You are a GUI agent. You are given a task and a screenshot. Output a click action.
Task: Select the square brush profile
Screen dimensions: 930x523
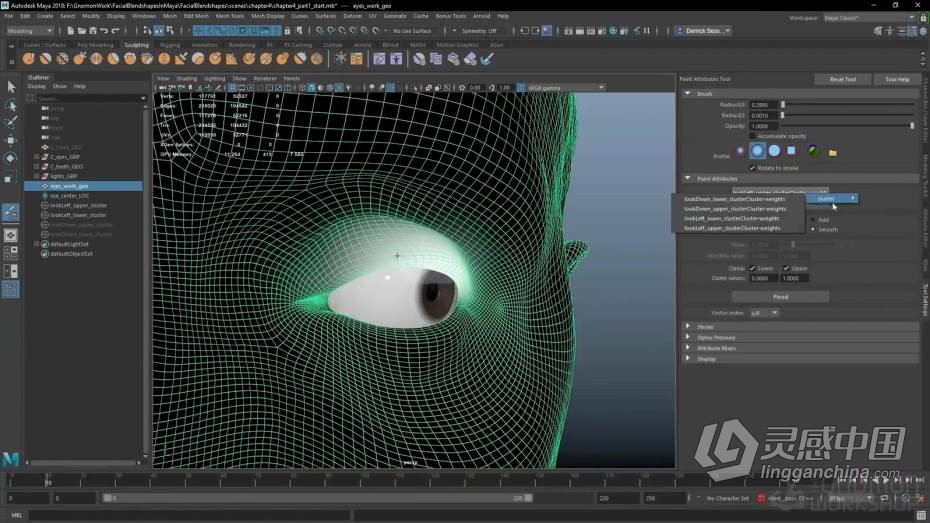791,151
